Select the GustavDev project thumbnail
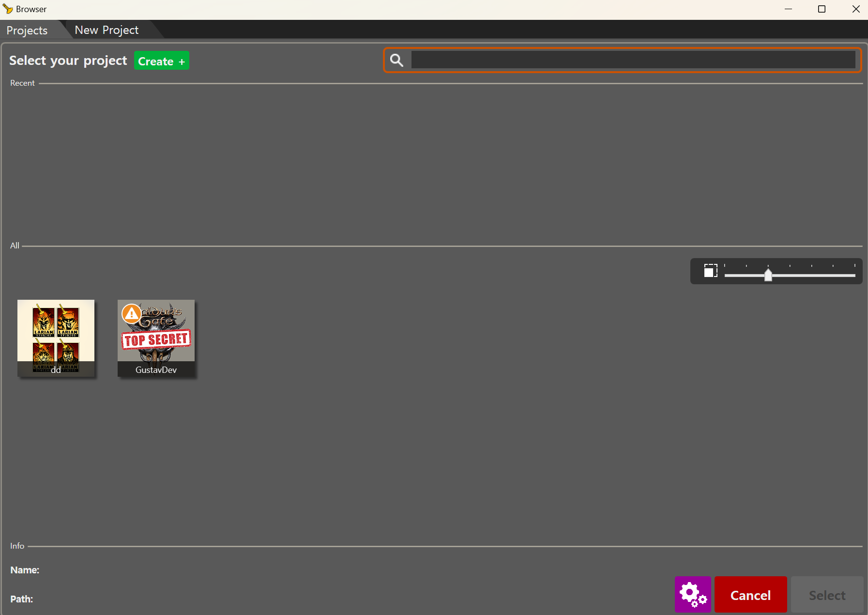 (156, 338)
